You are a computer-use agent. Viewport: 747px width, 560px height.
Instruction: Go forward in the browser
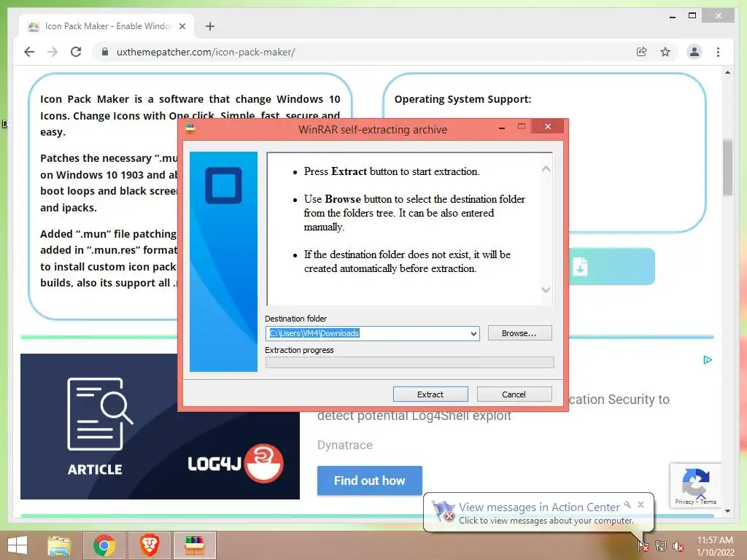click(53, 52)
